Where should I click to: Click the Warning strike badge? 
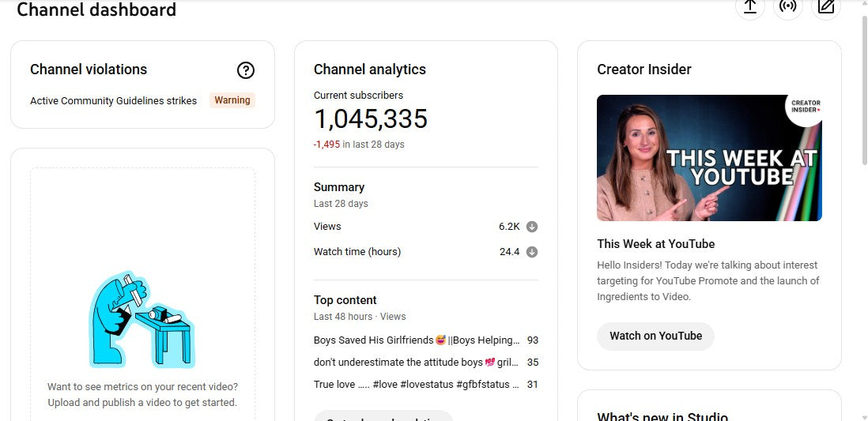point(232,100)
